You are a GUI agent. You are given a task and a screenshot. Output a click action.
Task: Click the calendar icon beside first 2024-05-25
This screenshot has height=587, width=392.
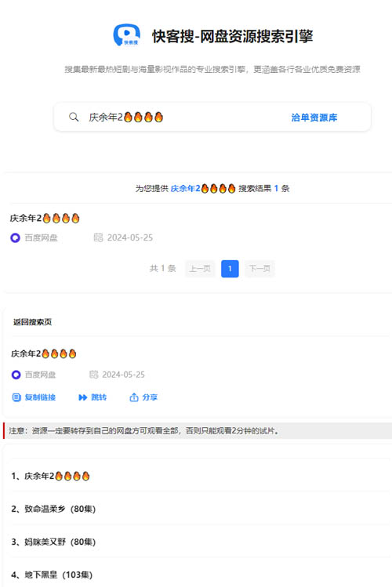pyautogui.click(x=98, y=237)
